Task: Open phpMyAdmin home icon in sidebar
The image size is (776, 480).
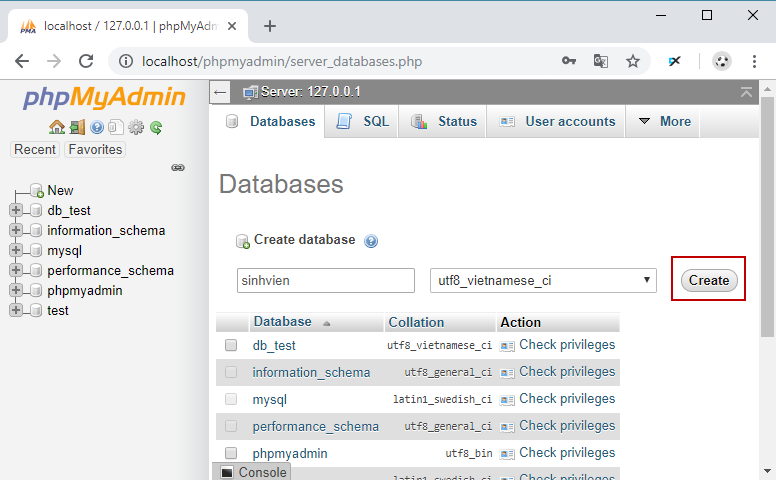Action: (57, 128)
